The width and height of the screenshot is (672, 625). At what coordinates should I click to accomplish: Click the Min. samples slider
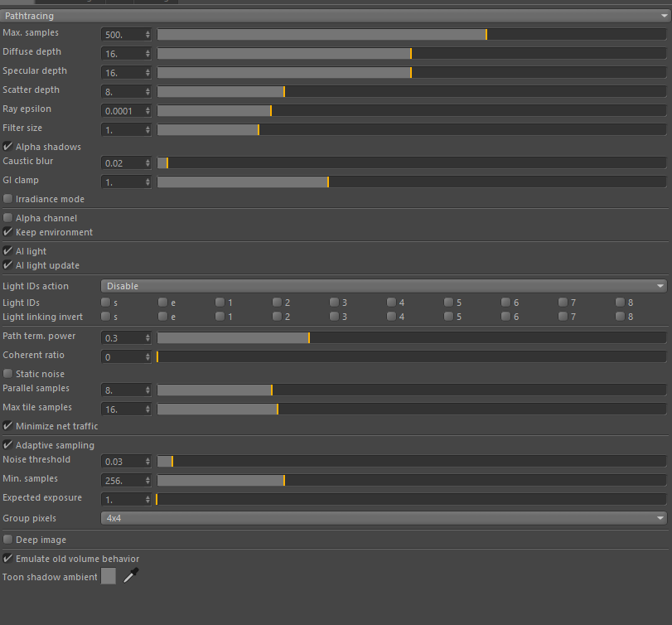coord(412,480)
